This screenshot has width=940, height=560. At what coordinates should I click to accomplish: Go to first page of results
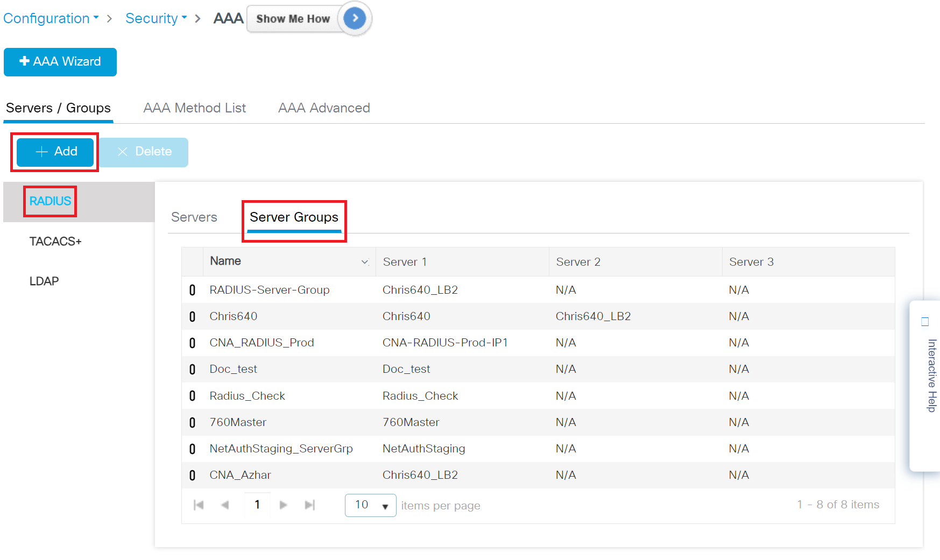click(199, 505)
